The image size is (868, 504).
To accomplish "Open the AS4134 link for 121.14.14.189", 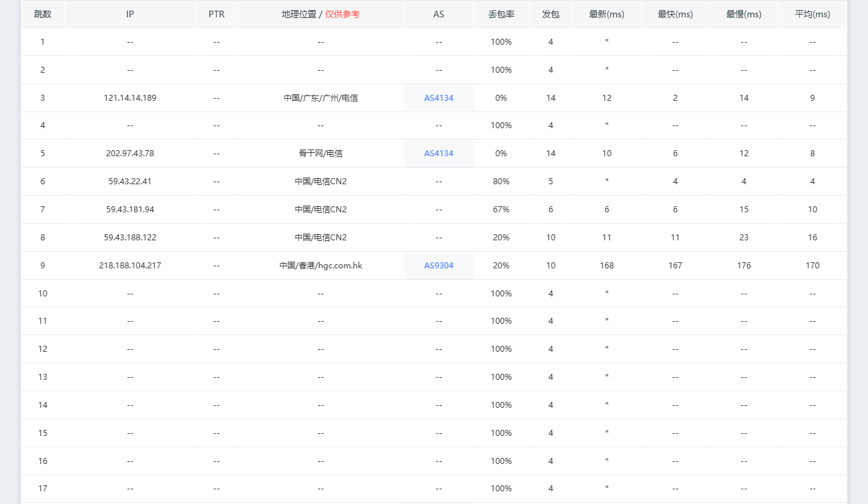I will (x=439, y=98).
